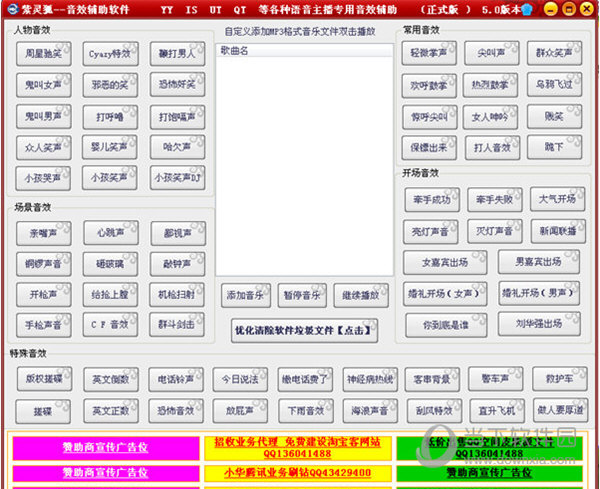Click the 直升飞机 helicopter button
Viewport: 600px width, 489px height.
[x=497, y=411]
